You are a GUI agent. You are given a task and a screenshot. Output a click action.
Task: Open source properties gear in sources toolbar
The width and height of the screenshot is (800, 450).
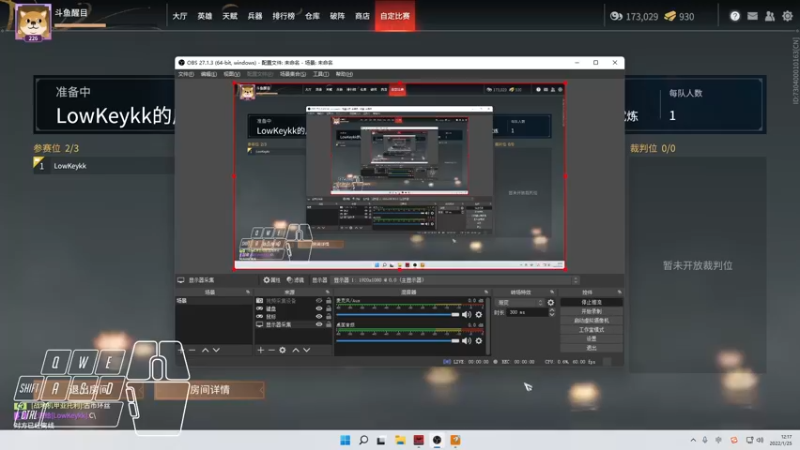click(283, 350)
